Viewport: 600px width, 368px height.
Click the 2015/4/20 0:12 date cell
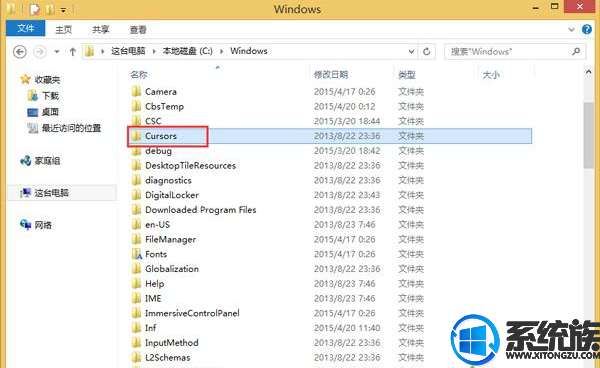(x=345, y=106)
